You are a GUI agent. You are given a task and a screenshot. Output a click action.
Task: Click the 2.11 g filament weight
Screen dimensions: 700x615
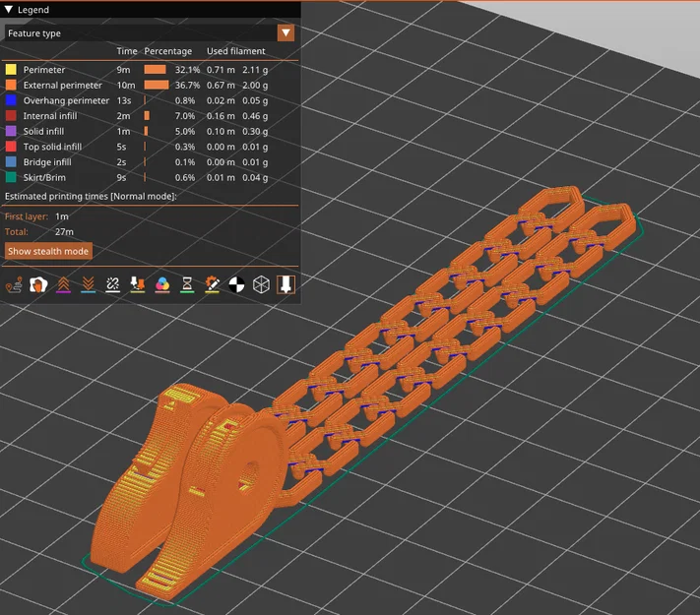click(255, 70)
